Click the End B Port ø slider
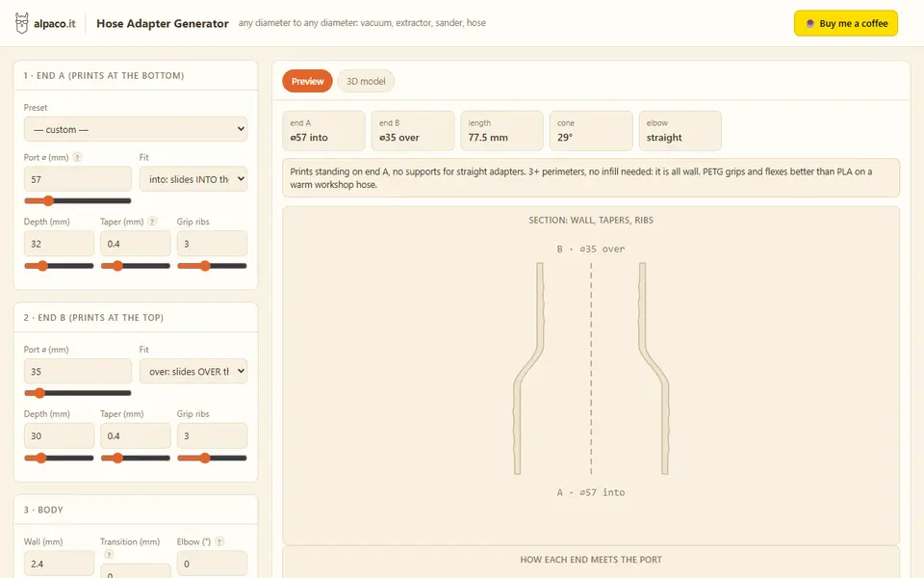Screen dimensions: 924x578 (78, 393)
